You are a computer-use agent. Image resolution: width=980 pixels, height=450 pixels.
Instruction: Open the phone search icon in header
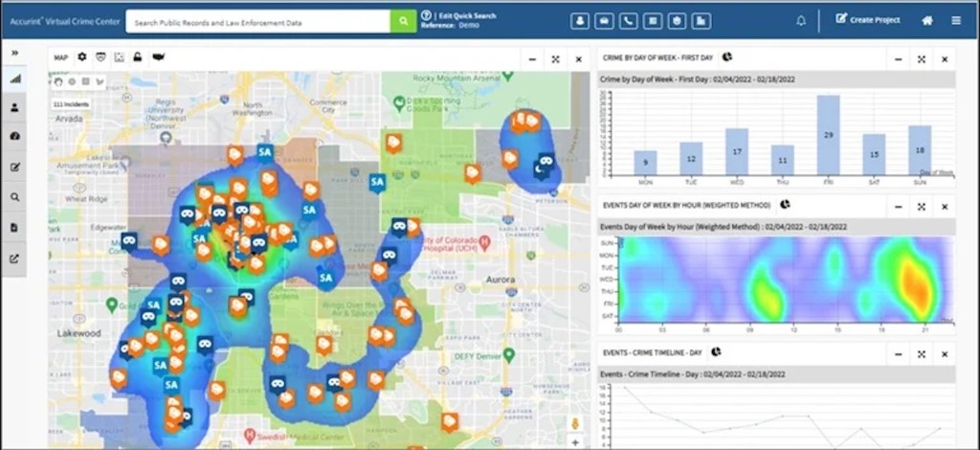pos(628,21)
